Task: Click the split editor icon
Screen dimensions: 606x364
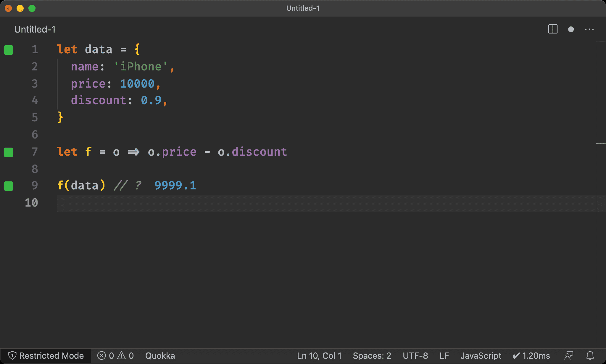Action: tap(553, 29)
